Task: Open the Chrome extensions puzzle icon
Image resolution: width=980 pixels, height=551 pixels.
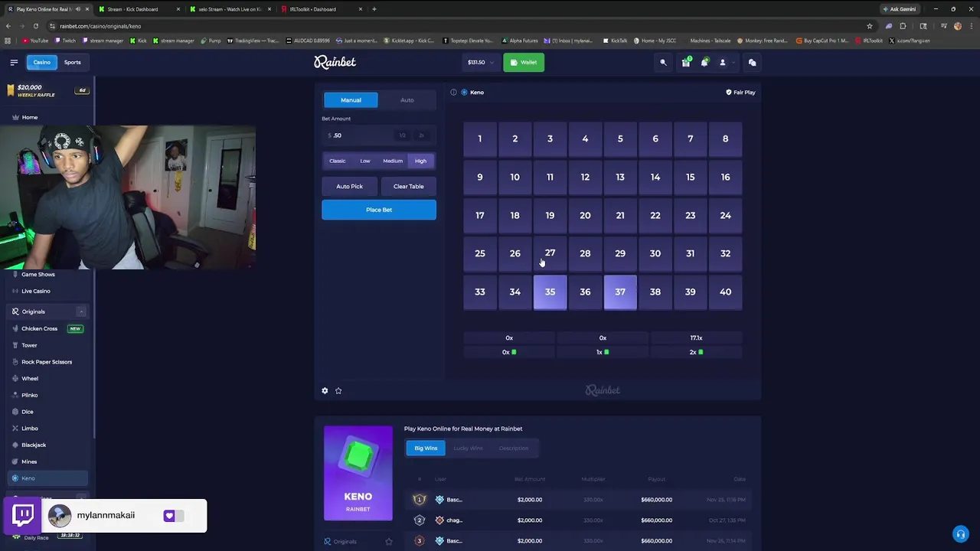Action: tap(903, 26)
